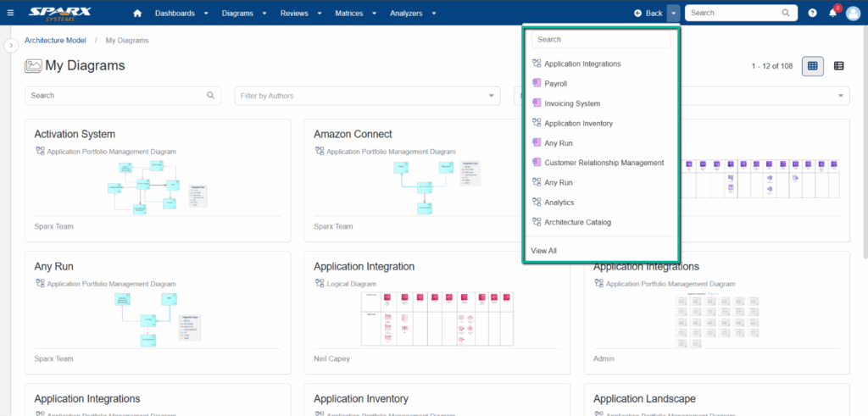Image resolution: width=868 pixels, height=416 pixels.
Task: Open the Application Landscape card title
Action: (644, 399)
